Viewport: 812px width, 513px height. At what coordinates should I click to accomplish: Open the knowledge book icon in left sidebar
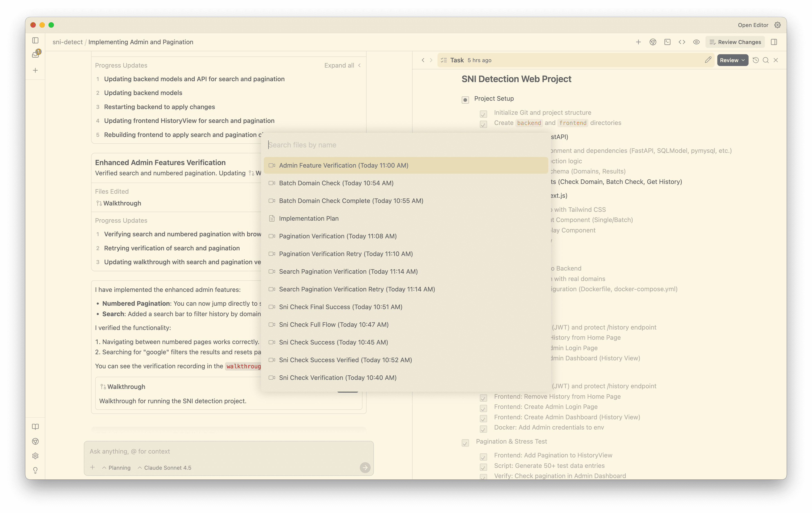coord(35,427)
